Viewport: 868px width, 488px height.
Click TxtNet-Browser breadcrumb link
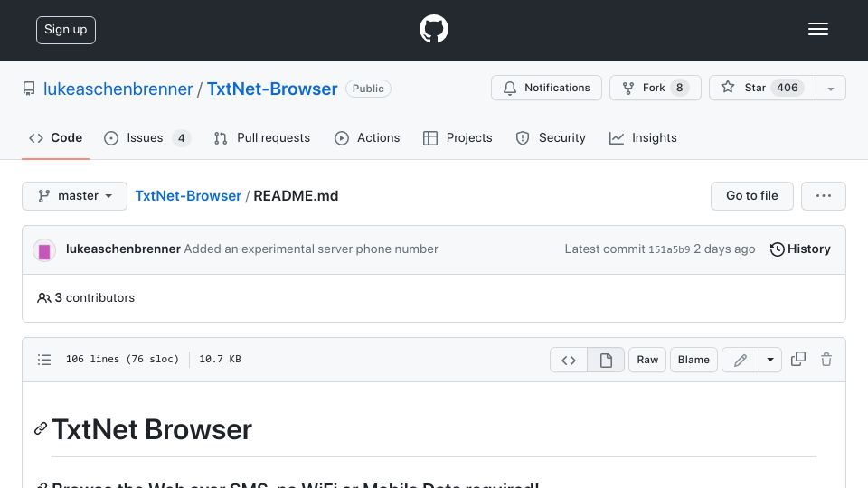[x=188, y=196]
